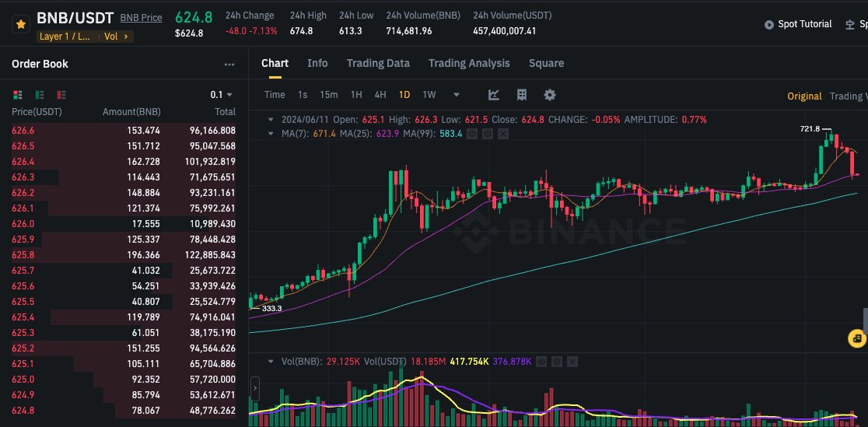
Task: Click the 24h High value 674.8
Action: click(x=301, y=31)
